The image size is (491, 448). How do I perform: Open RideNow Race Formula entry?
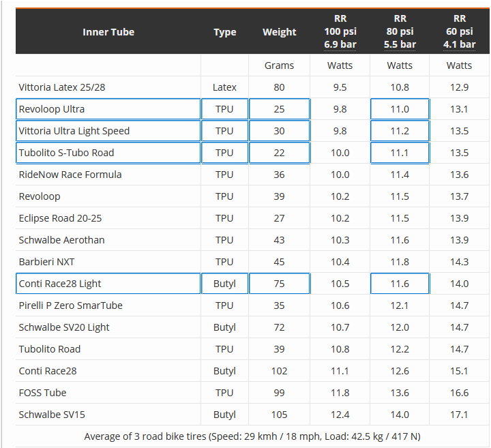click(70, 175)
